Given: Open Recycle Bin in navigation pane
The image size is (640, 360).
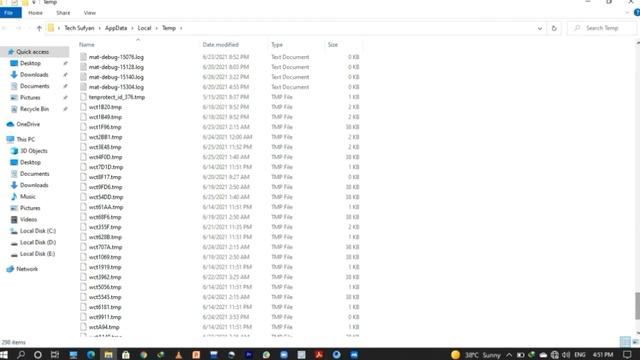Looking at the screenshot, I should tap(34, 109).
